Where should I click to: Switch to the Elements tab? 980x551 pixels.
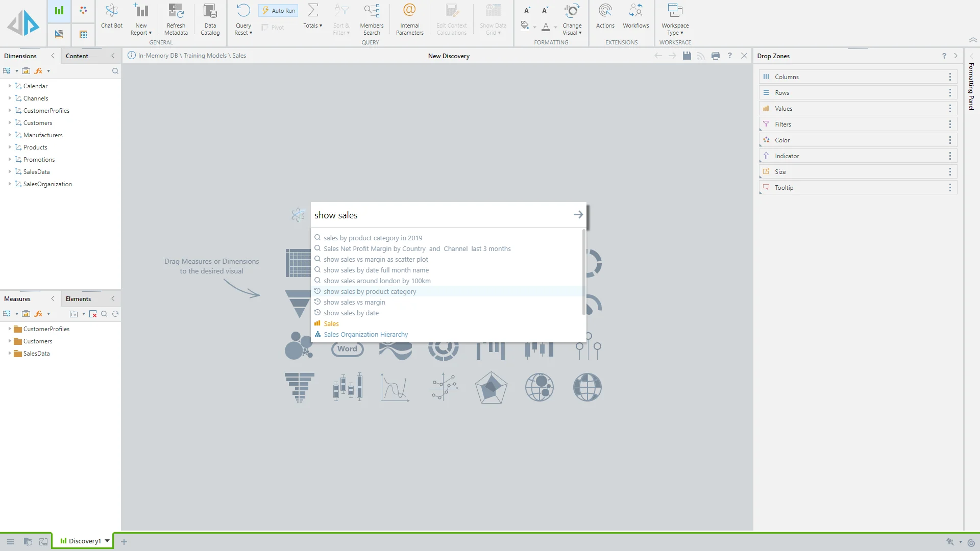tap(78, 299)
